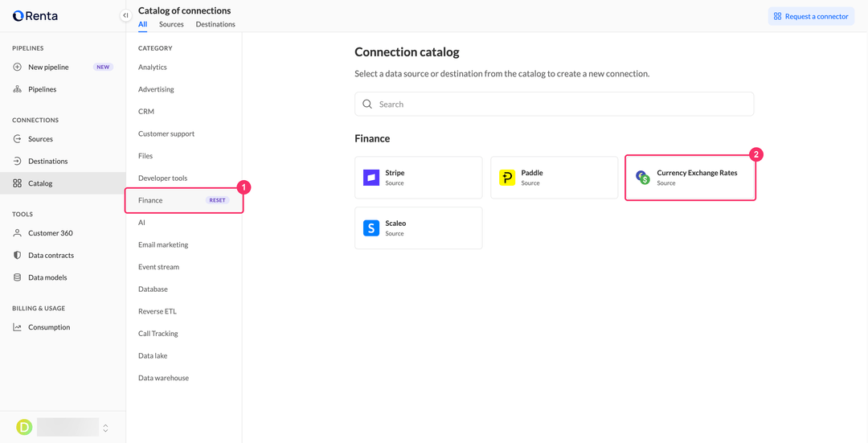This screenshot has height=443, width=868.
Task: Filter by Customer support category
Action: tap(166, 133)
